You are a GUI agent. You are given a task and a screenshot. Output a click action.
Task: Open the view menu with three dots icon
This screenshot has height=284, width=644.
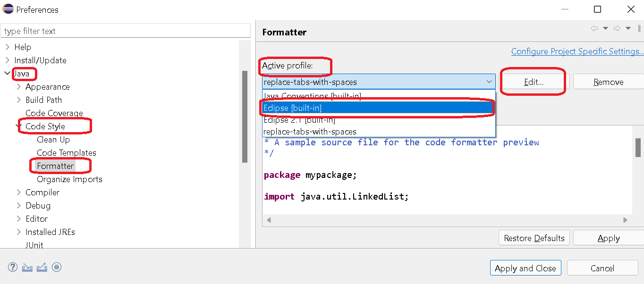(x=639, y=29)
